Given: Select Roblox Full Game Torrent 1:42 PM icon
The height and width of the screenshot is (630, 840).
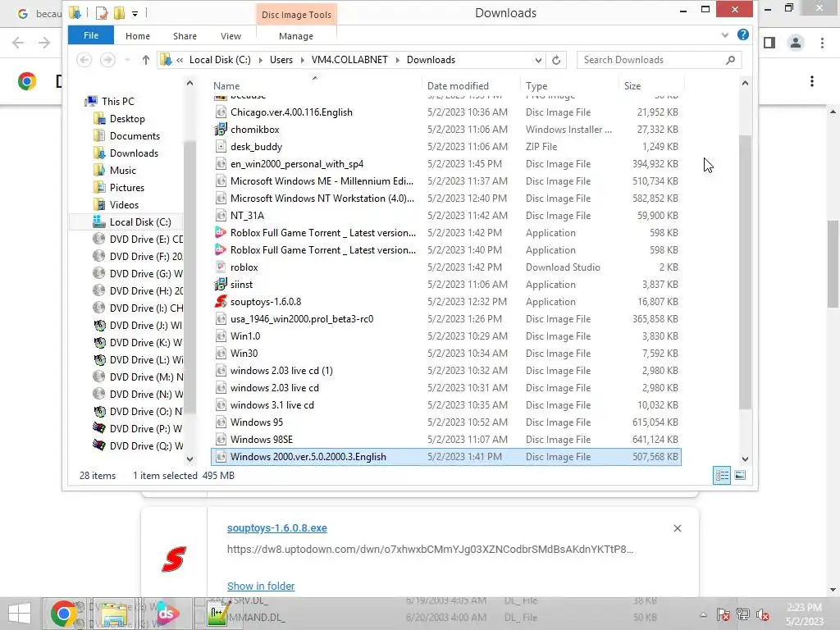Looking at the screenshot, I should click(x=221, y=232).
